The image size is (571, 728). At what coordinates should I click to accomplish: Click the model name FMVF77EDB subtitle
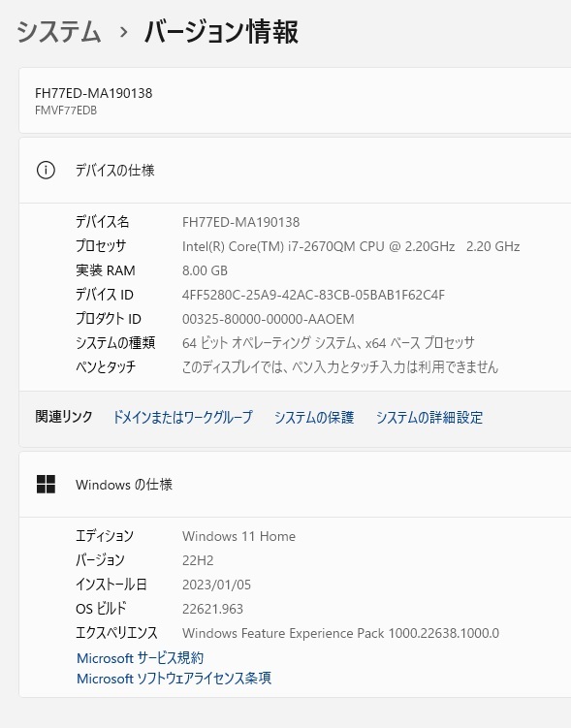(x=66, y=111)
